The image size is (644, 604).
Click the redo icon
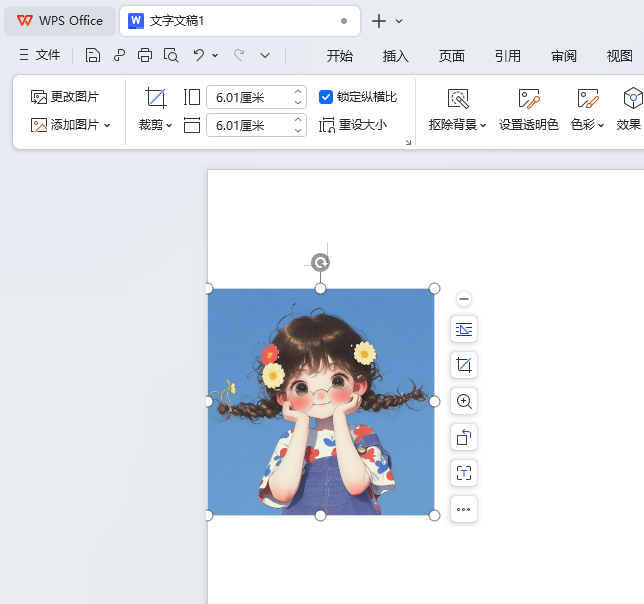coord(239,55)
